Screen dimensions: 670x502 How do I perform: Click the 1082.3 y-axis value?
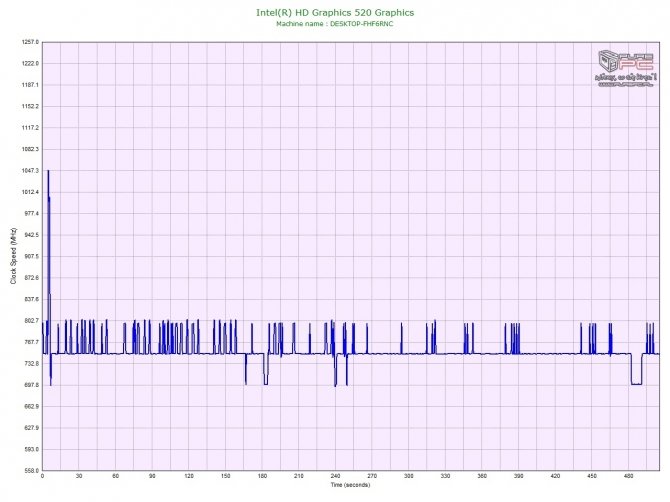30,150
